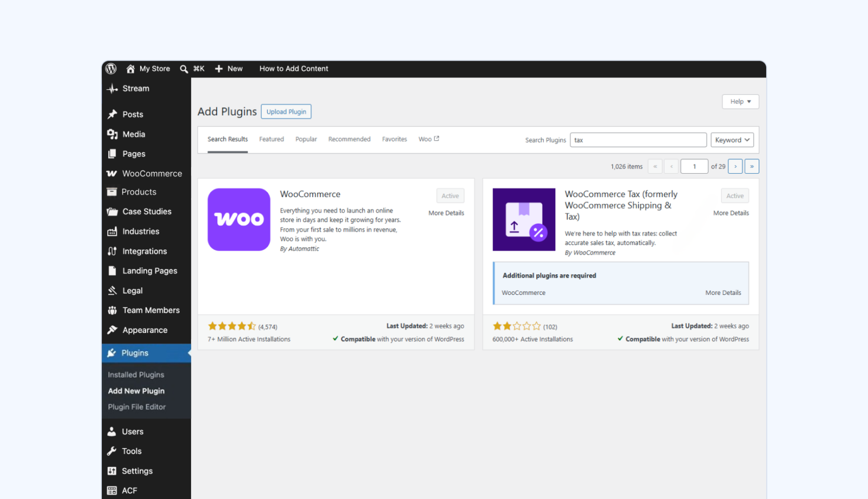Viewport: 868px width, 499px height.
Task: Open How to Add Content in admin bar
Action: 294,69
